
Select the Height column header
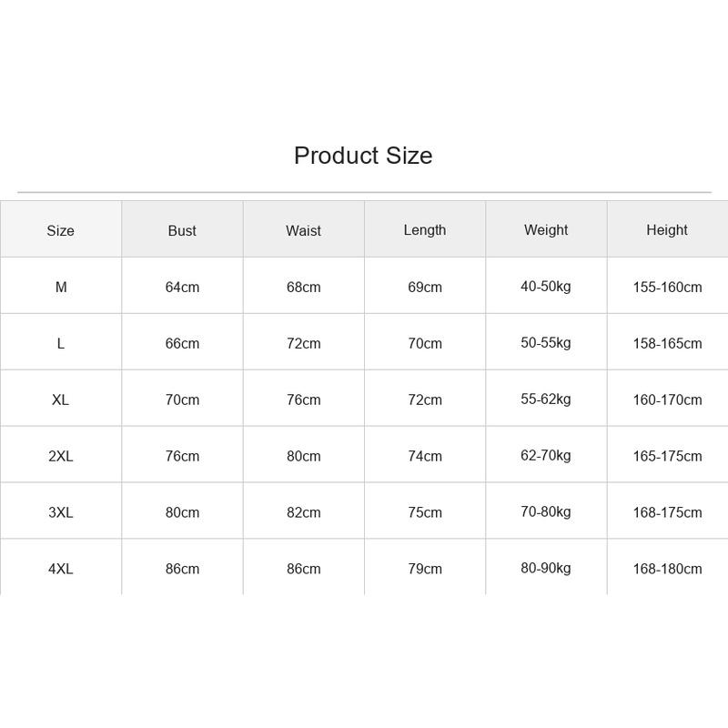point(667,230)
